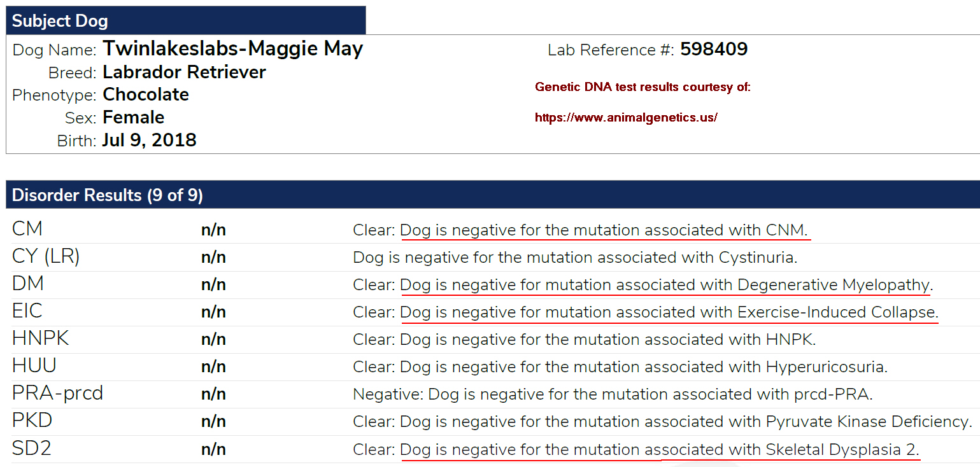Click the HNPK disorder row label

click(40, 338)
